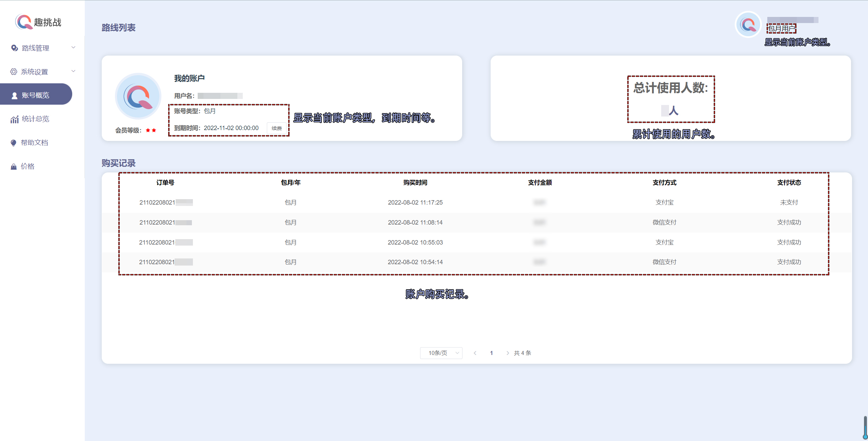Click the 系统设置 gear icon
Viewport: 868px width, 441px height.
14,72
